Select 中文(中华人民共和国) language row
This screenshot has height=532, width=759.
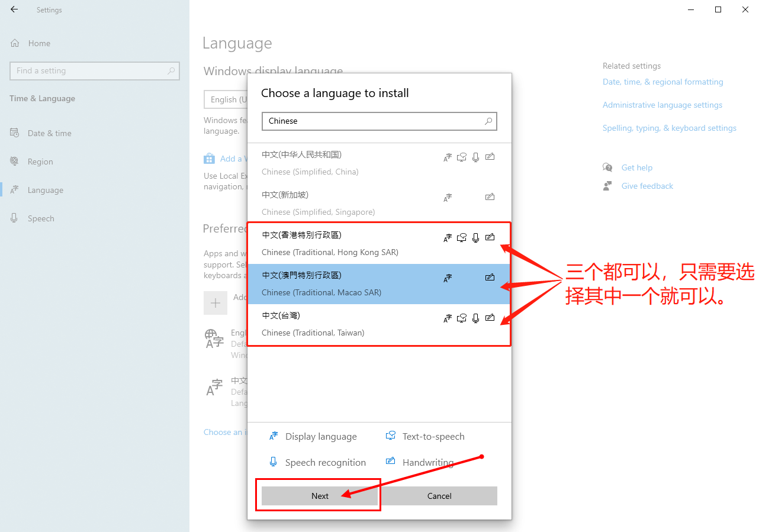coord(379,163)
